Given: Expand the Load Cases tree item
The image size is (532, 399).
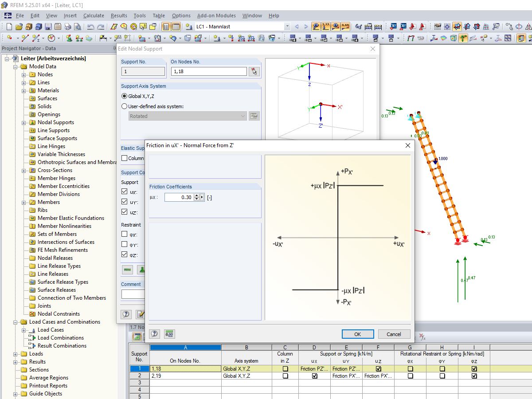Looking at the screenshot, I should pyautogui.click(x=24, y=330).
